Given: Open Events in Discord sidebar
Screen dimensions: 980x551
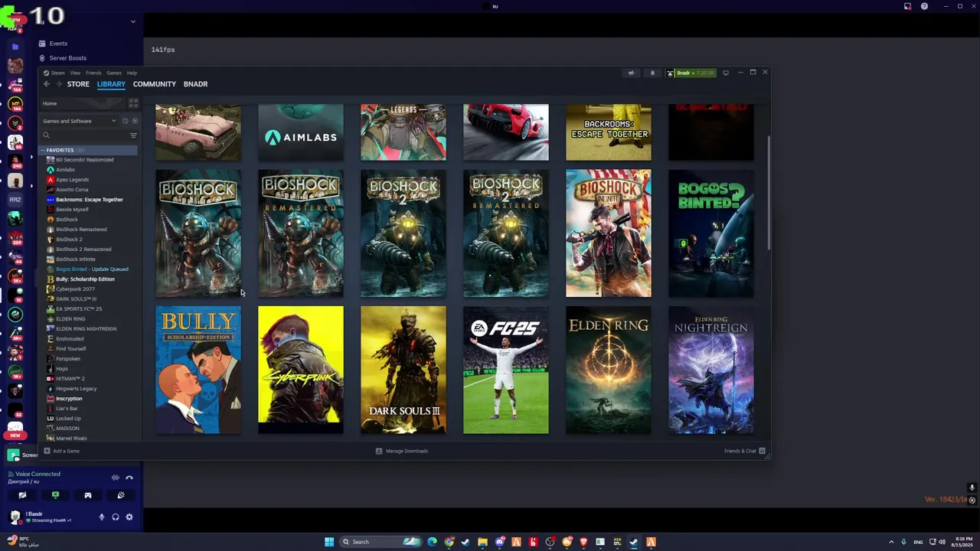Looking at the screenshot, I should [x=58, y=44].
